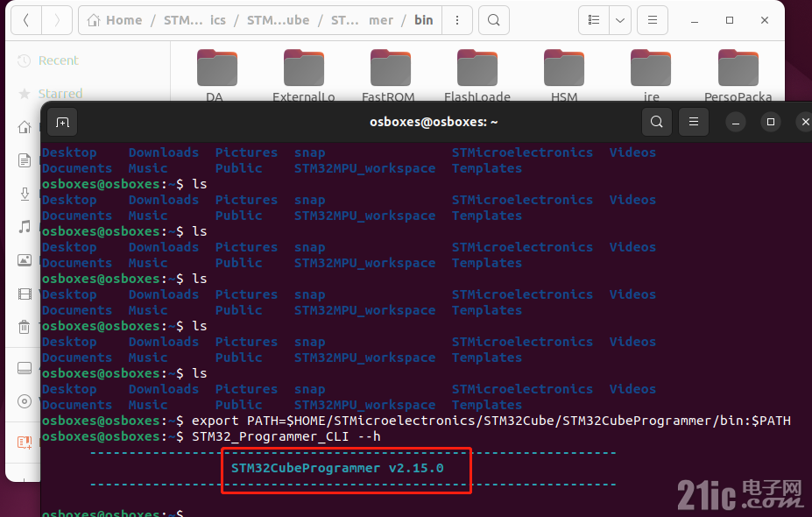Screen dimensions: 812x517
Task: Select the ExternalLo folder
Action: tap(304, 75)
